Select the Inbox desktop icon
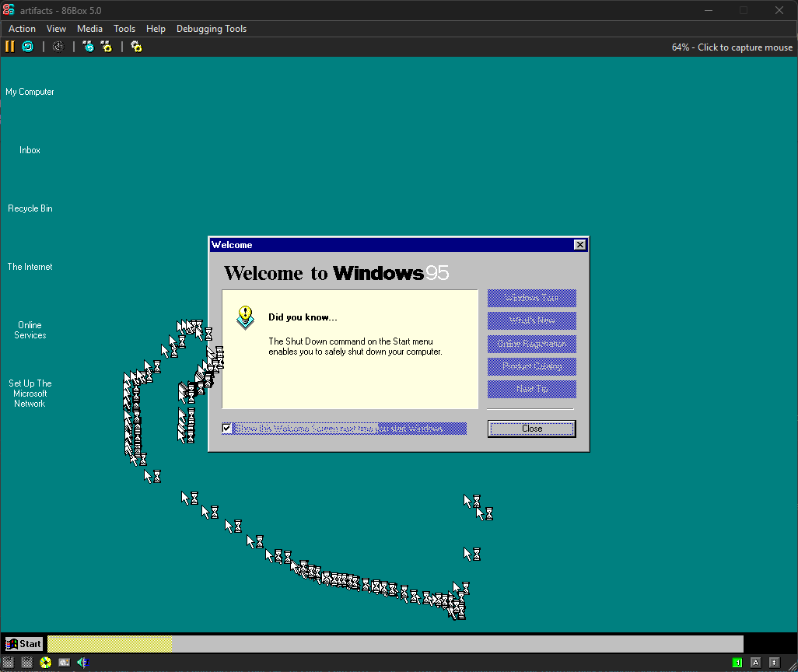798x672 pixels. click(x=30, y=150)
